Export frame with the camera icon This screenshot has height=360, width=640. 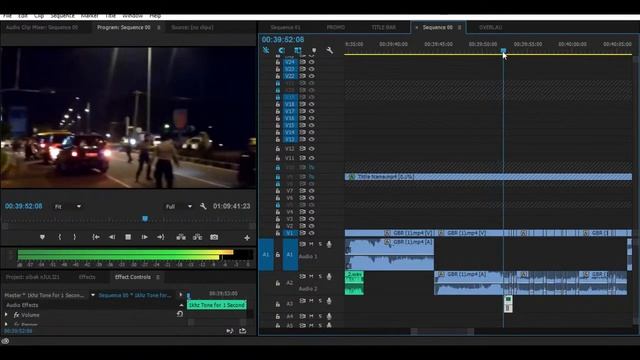click(214, 237)
